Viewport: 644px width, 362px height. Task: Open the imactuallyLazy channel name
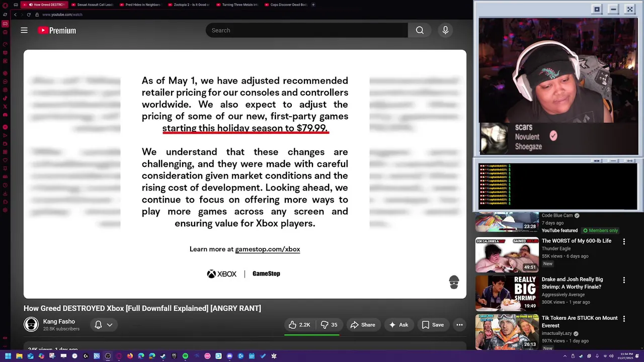(556, 333)
